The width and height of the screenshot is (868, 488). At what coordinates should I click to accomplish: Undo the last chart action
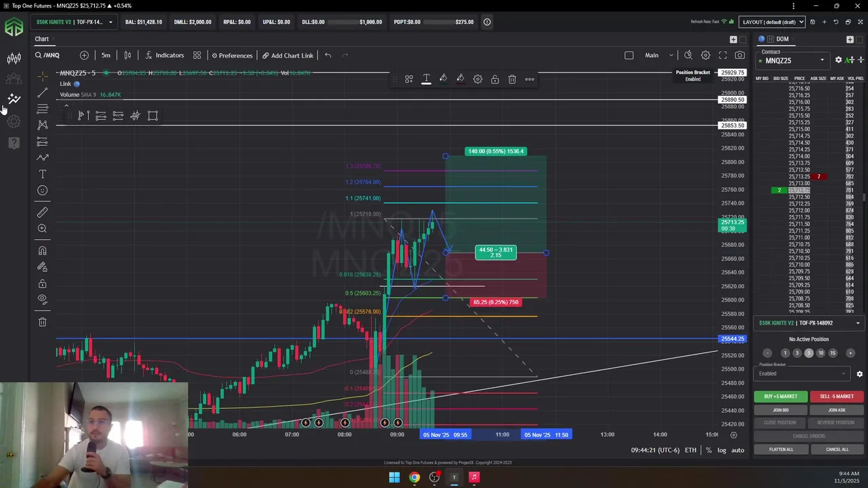(328, 55)
